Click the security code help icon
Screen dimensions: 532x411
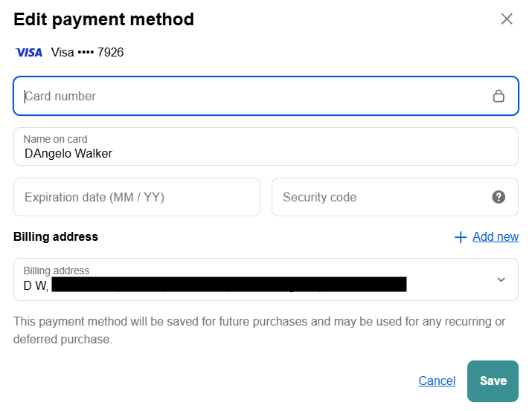(499, 197)
